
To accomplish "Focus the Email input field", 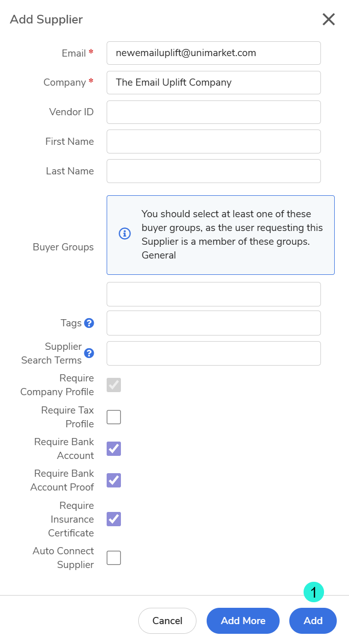I will (x=213, y=53).
